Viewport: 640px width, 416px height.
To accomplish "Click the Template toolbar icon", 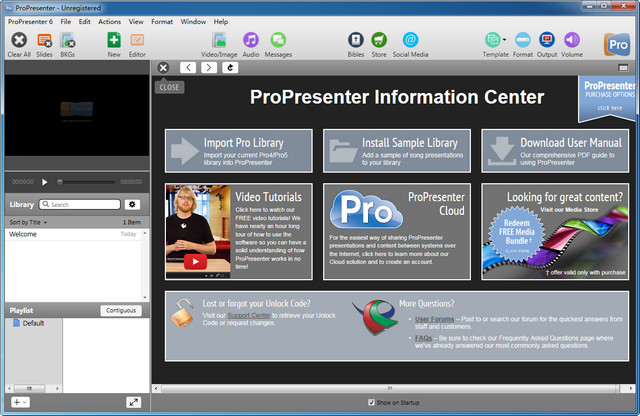I will pyautogui.click(x=493, y=40).
